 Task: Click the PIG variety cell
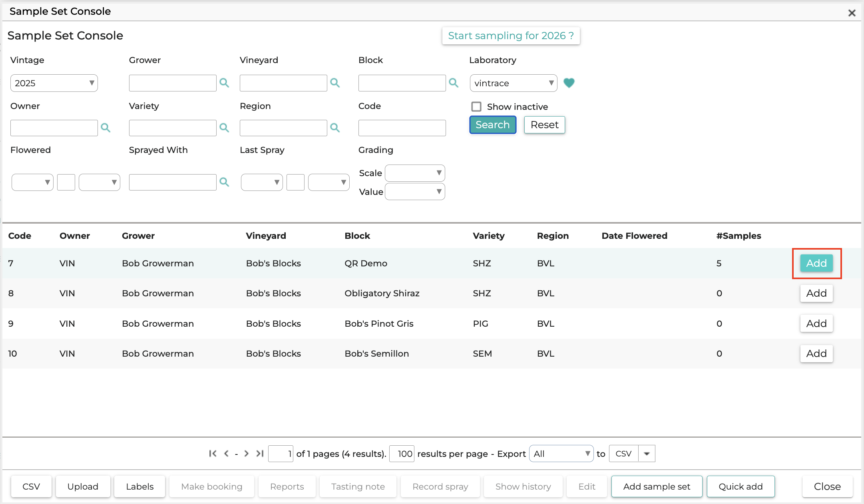(480, 323)
